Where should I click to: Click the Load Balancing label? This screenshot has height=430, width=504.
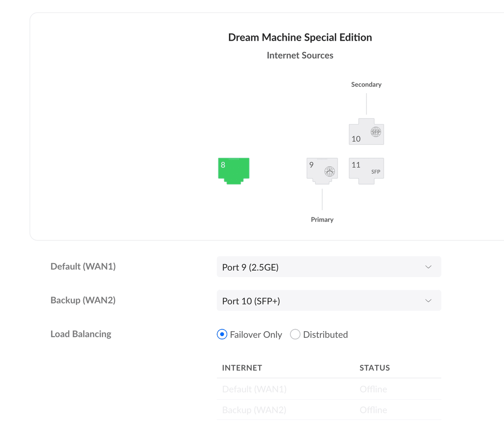point(81,334)
